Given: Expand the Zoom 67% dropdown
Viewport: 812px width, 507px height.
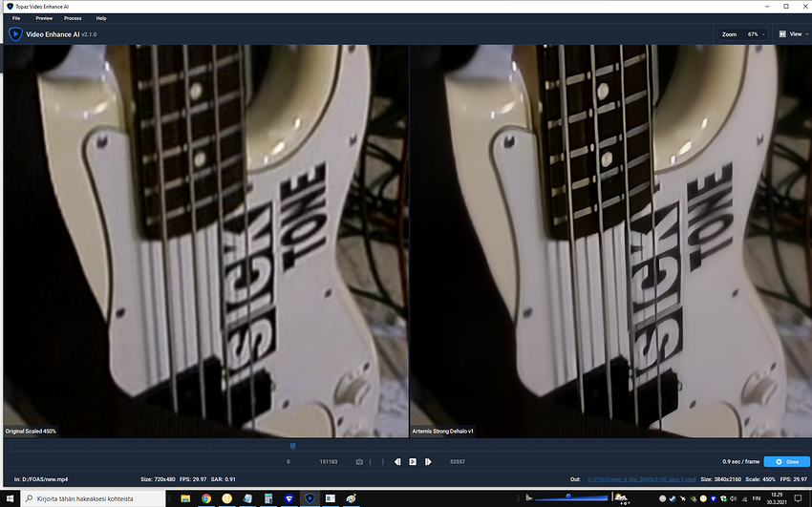Looking at the screenshot, I should click(742, 34).
